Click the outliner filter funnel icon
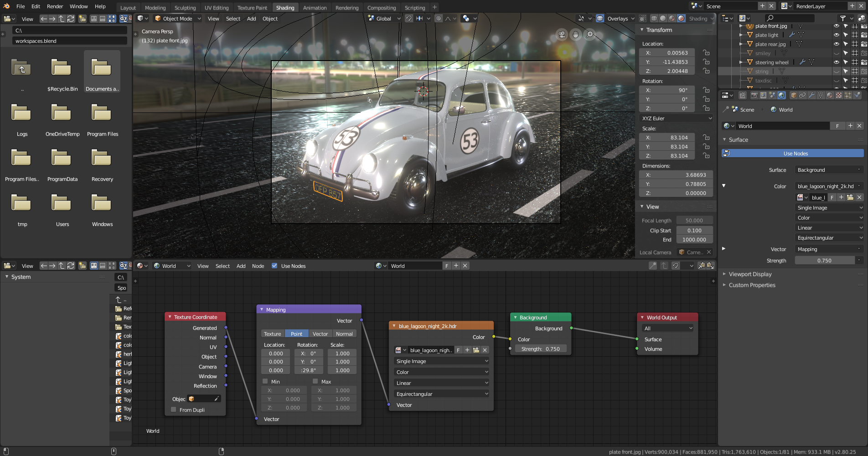 click(843, 18)
